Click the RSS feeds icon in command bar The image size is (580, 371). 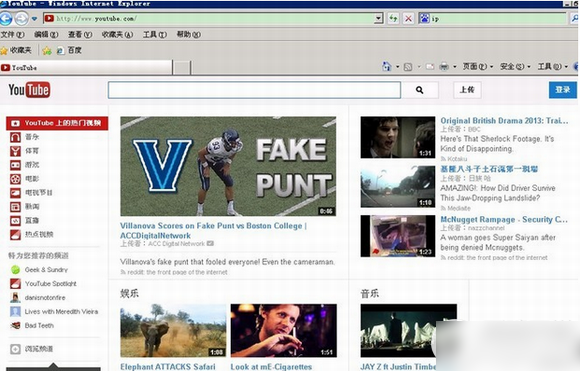(x=408, y=67)
